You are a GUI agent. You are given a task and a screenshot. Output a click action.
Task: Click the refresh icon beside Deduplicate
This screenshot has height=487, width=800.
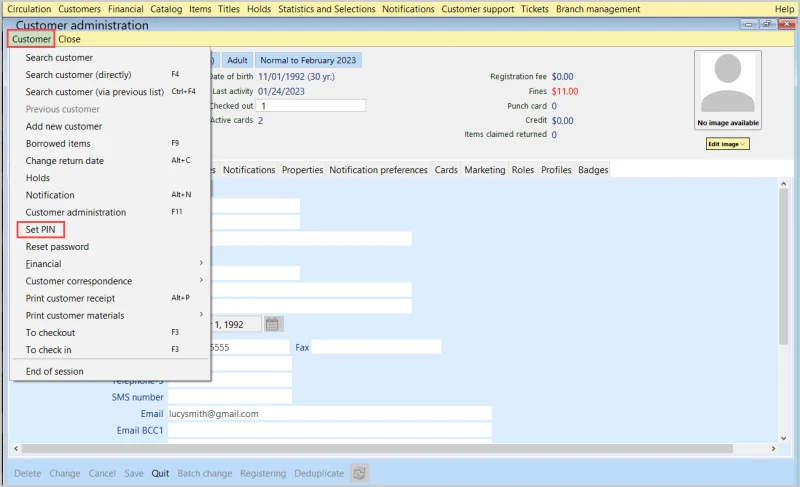pyautogui.click(x=360, y=473)
